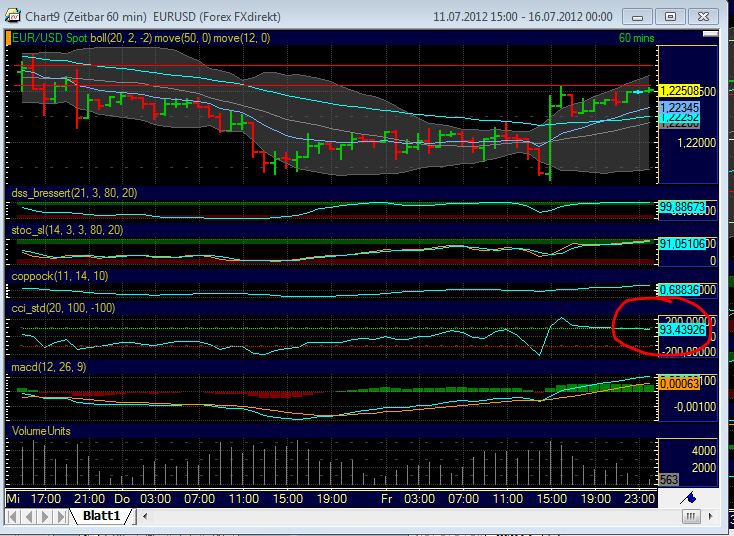Click the horizontal scrollbar thumb
This screenshot has height=536, width=734.
(x=690, y=517)
